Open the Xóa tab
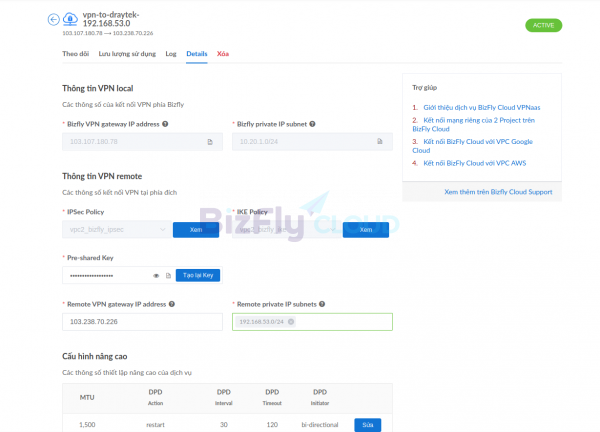 pyautogui.click(x=223, y=54)
